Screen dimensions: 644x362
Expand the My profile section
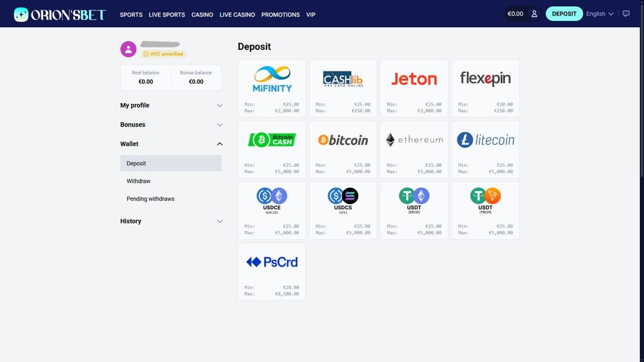pyautogui.click(x=171, y=105)
